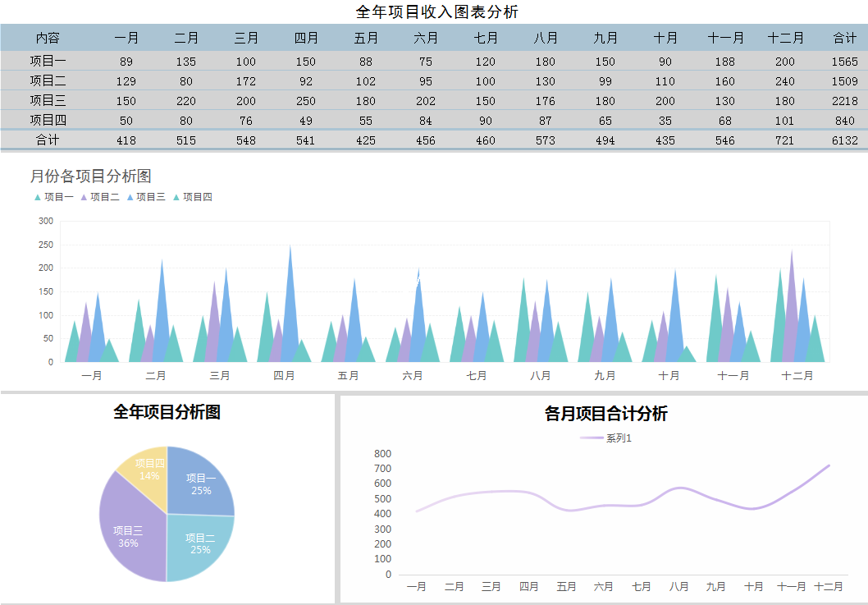868x605 pixels.
Task: Select the 十二月 total cell showing 721
Action: 784,140
